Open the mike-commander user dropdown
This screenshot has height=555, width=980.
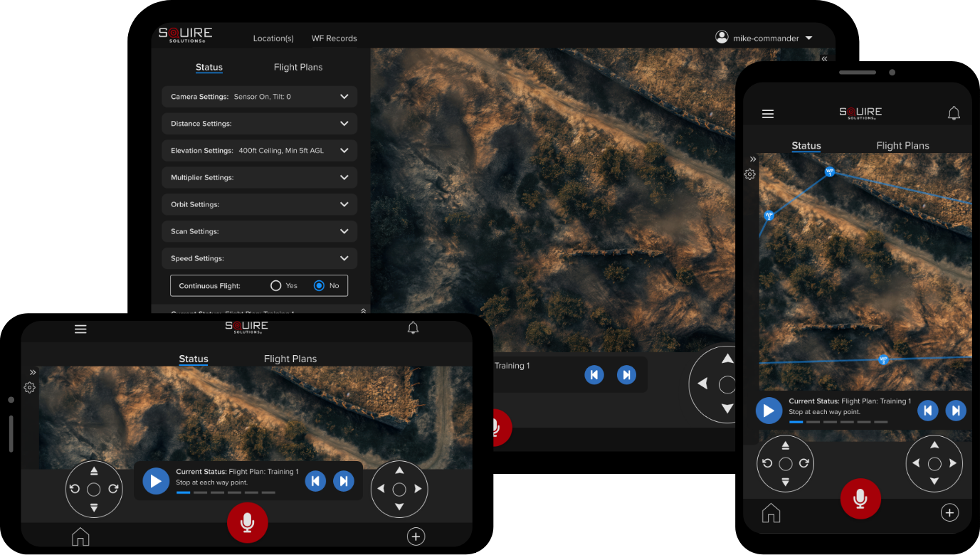pos(764,38)
